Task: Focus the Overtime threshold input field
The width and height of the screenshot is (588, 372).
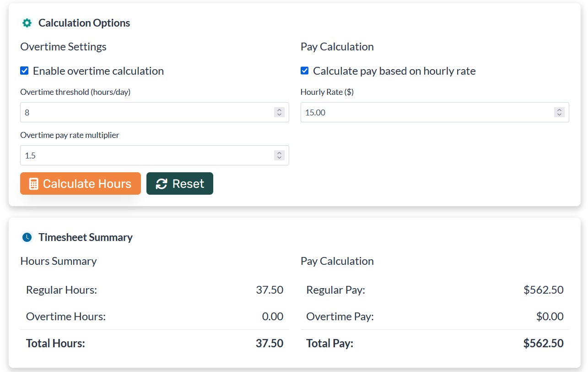Action: [146, 112]
